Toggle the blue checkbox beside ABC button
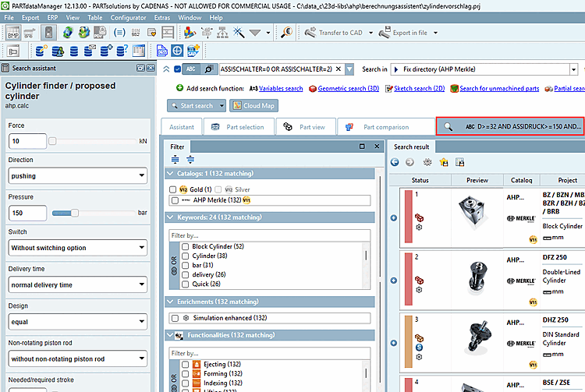This screenshot has width=585, height=392. (x=178, y=69)
